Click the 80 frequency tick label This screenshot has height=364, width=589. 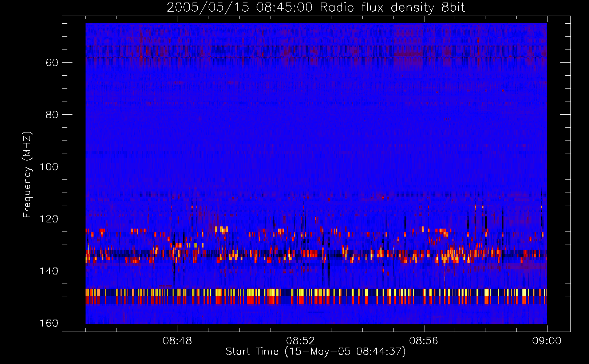tap(52, 115)
